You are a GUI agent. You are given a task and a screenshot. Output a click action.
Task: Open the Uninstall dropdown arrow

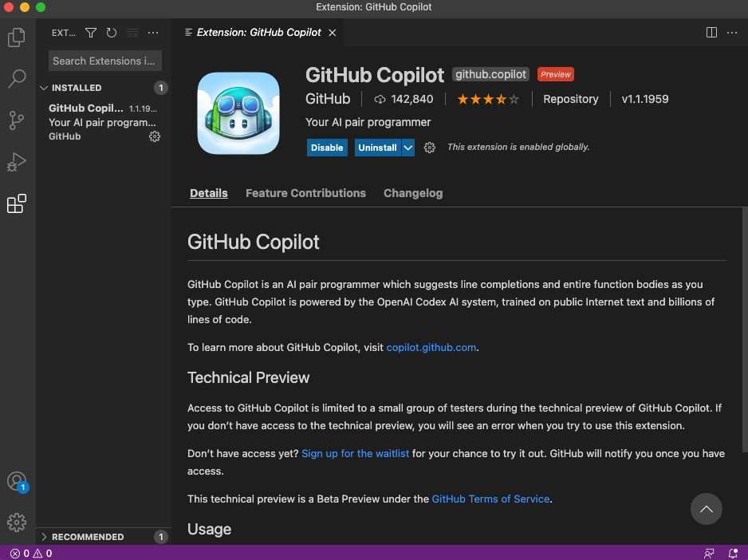coord(407,148)
